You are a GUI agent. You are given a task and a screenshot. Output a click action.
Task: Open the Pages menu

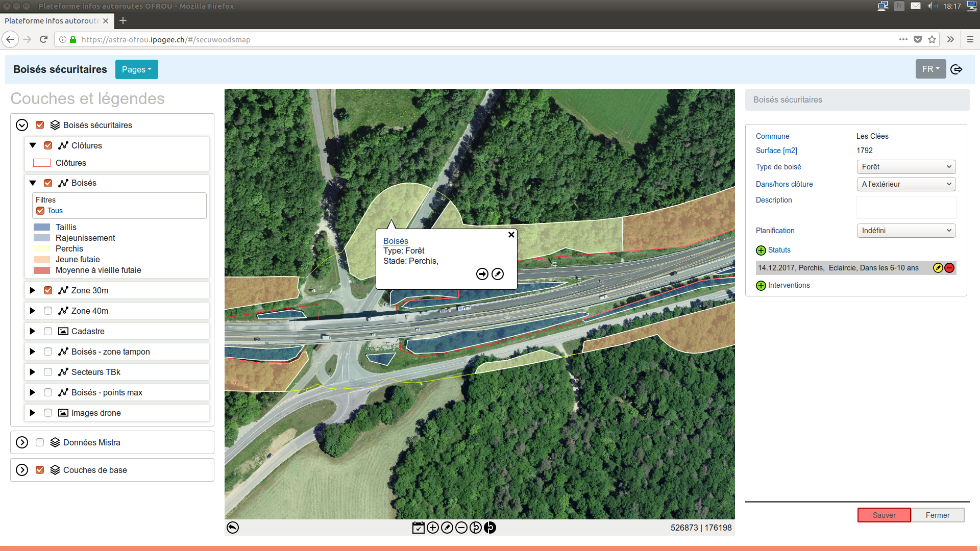click(x=136, y=69)
